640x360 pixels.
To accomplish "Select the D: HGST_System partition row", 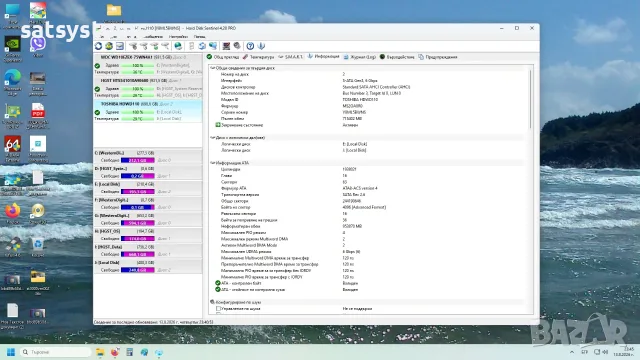I will tap(148, 172).
